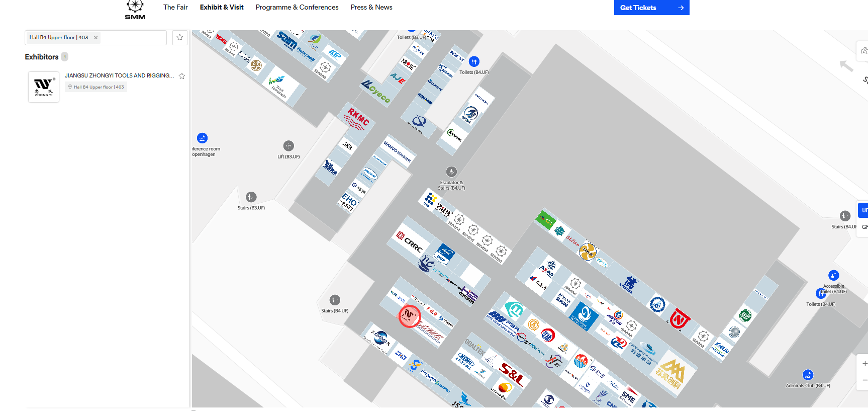This screenshot has width=868, height=411.
Task: Select the HANVO booth on map
Action: 398,151
